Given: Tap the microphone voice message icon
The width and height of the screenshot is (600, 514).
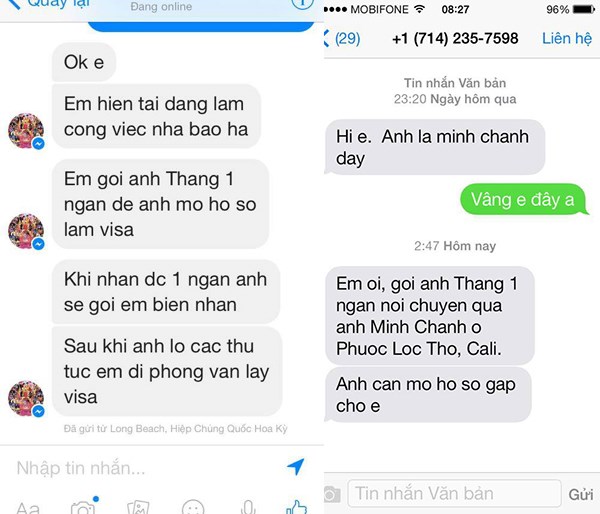Looking at the screenshot, I should pyautogui.click(x=248, y=507).
